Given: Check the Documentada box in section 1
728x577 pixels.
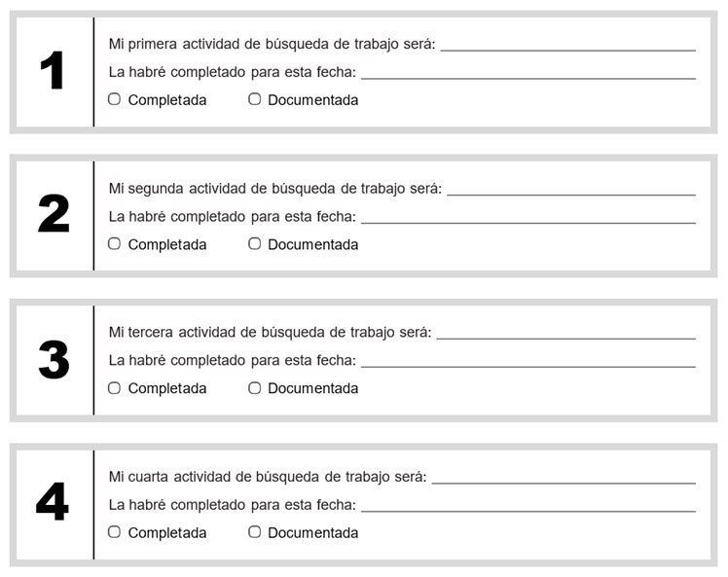Looking at the screenshot, I should [x=255, y=99].
